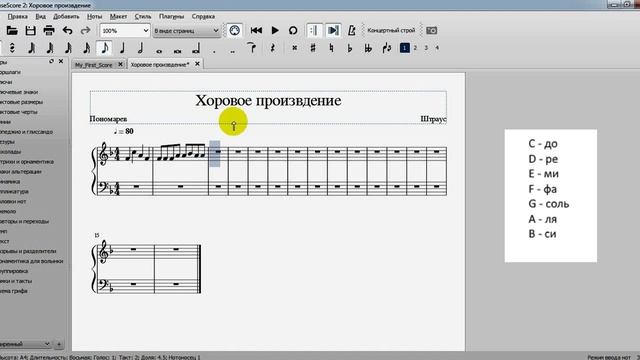Apply the flat accidental

tap(349, 48)
